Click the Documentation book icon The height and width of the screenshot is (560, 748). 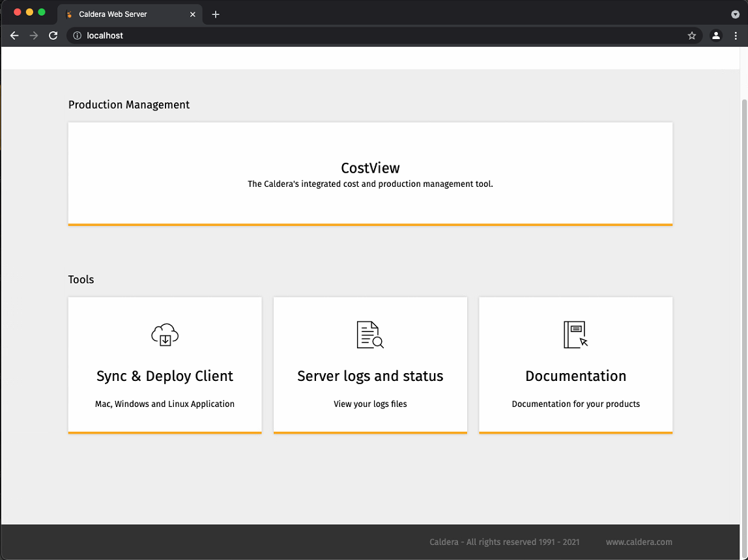[575, 335]
